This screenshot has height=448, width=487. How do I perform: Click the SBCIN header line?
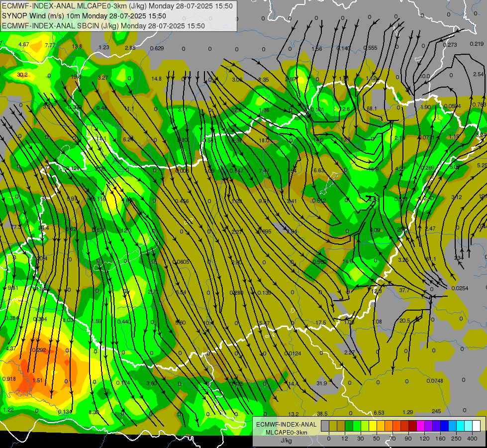click(x=103, y=26)
